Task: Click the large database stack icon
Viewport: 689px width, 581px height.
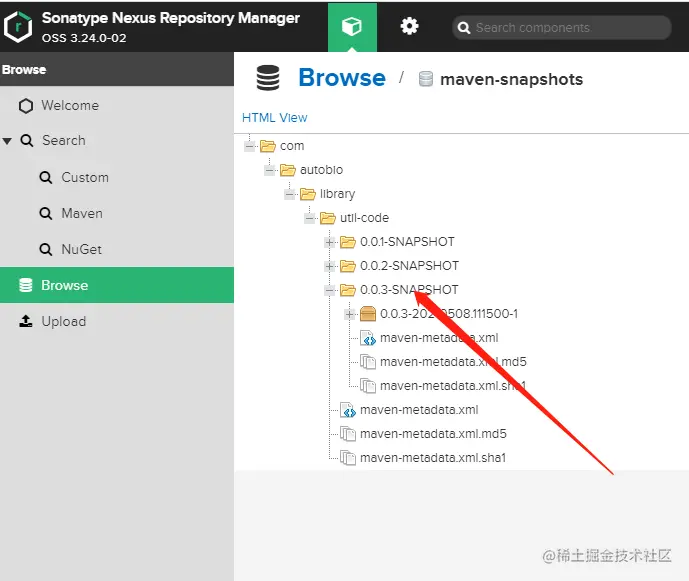Action: pyautogui.click(x=268, y=78)
